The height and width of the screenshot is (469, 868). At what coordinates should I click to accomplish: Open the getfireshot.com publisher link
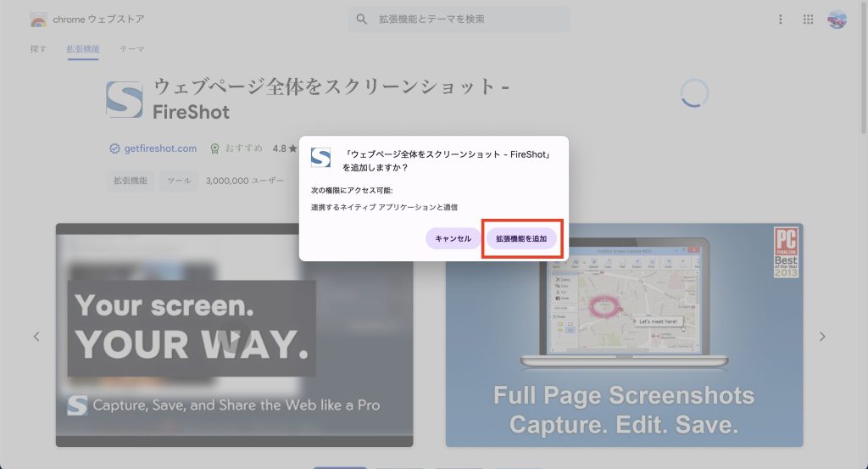point(160,148)
